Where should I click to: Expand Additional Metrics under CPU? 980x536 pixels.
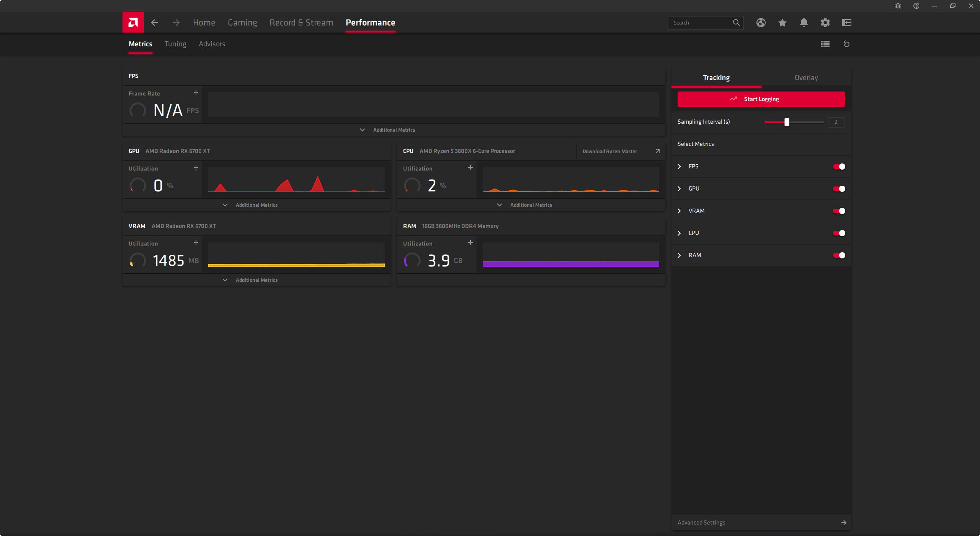coord(531,205)
